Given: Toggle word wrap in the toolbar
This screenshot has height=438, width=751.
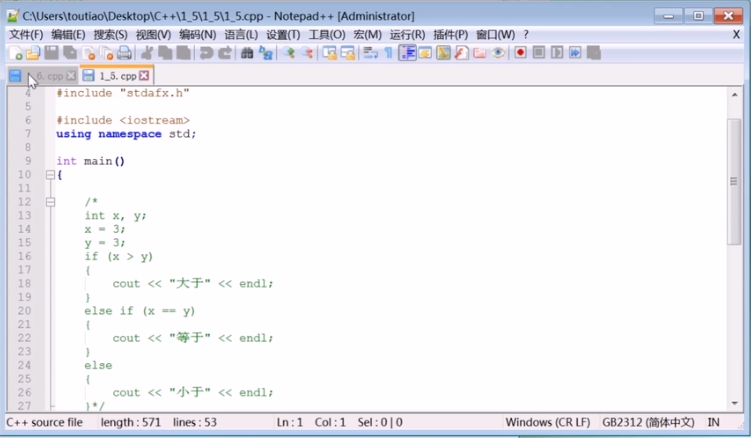Looking at the screenshot, I should point(370,53).
